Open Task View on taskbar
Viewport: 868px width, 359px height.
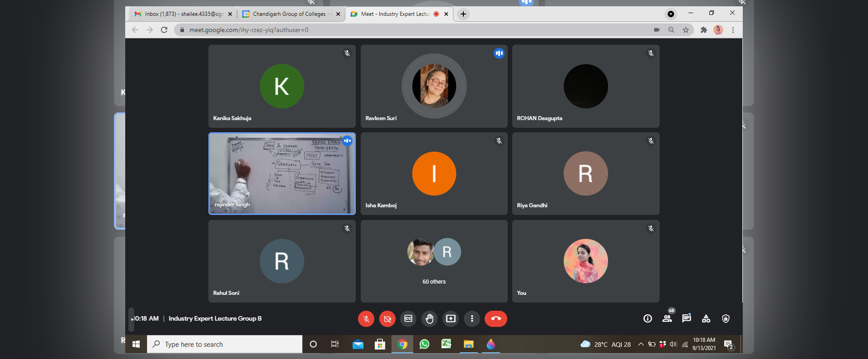point(335,344)
